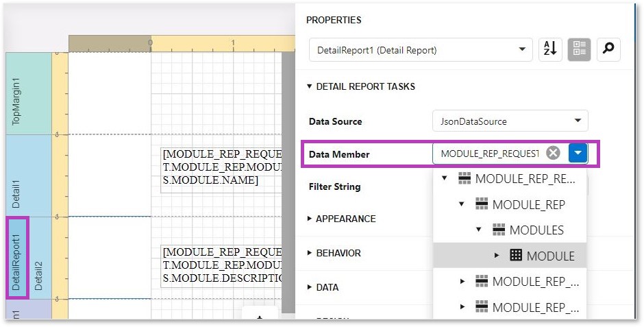The height and width of the screenshot is (327, 644).
Task: Open the properties search magnifier icon
Action: click(608, 50)
